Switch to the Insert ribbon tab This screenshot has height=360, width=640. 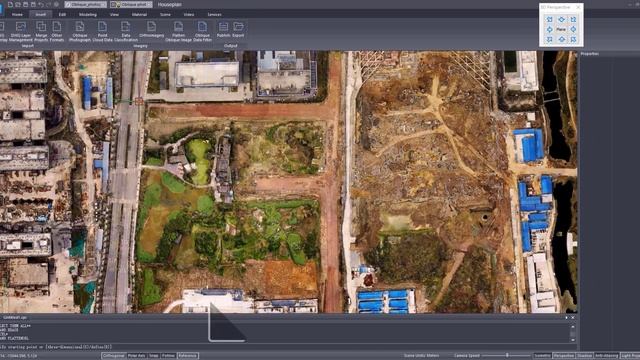(40, 14)
